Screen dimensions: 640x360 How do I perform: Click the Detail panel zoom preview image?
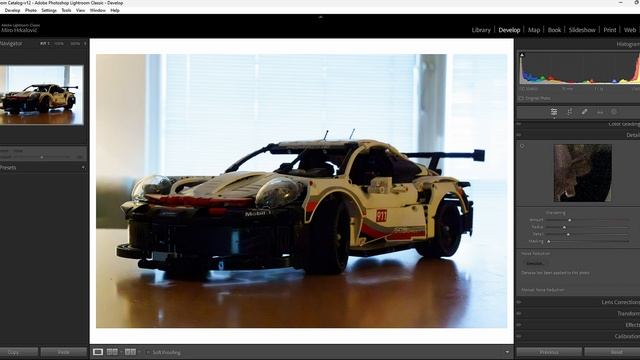[x=582, y=173]
